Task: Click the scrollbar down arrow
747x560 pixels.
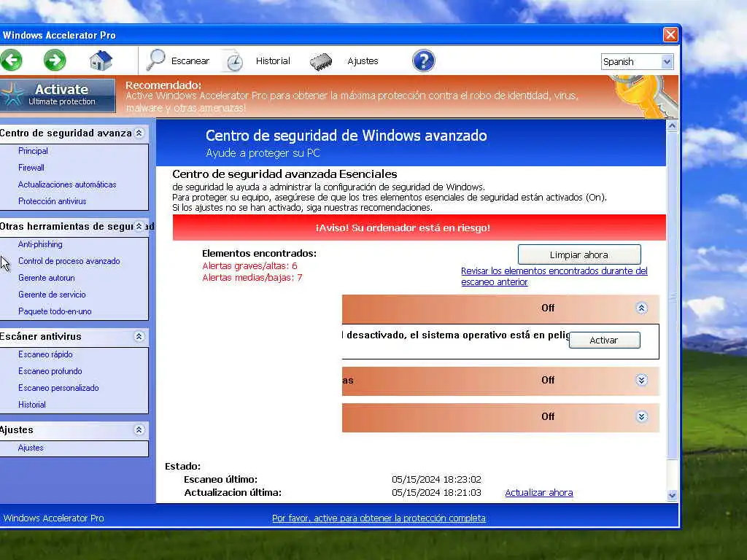Action: (x=672, y=495)
